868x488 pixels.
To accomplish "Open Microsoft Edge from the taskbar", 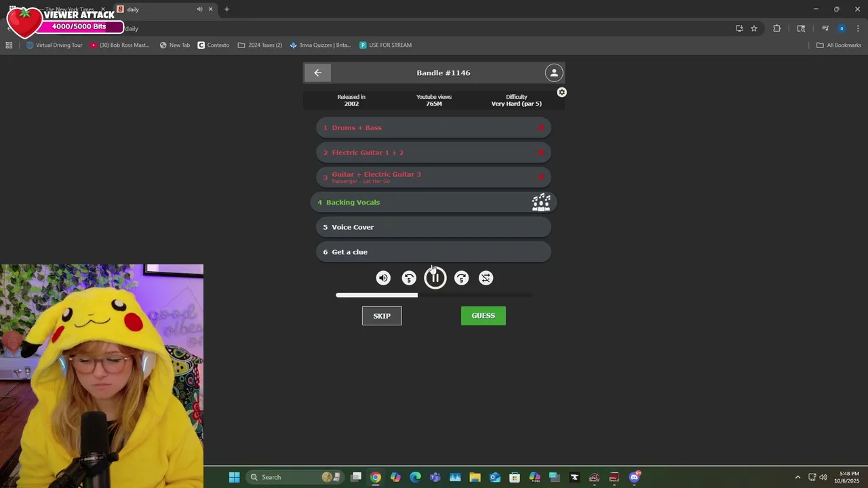I will pyautogui.click(x=415, y=477).
